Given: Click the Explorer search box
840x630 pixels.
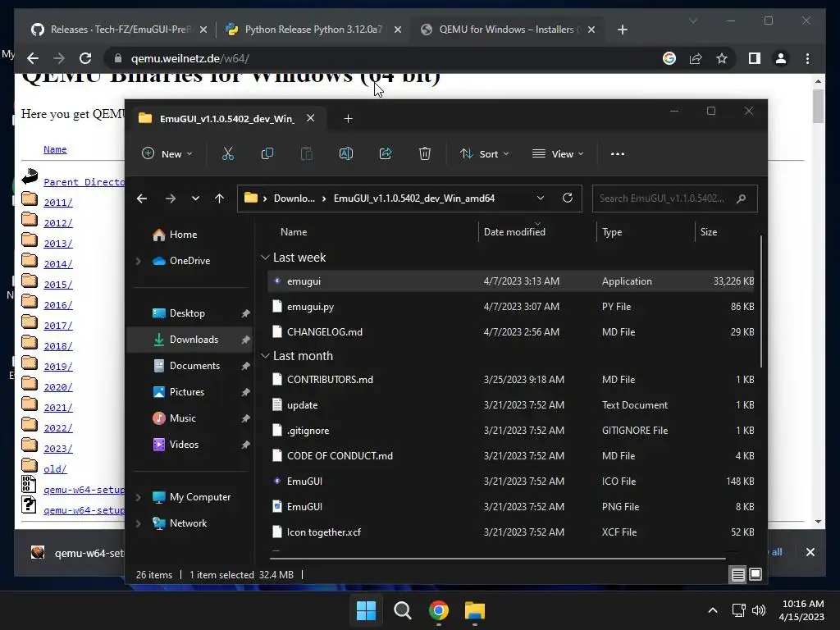Looking at the screenshot, I should [674, 199].
